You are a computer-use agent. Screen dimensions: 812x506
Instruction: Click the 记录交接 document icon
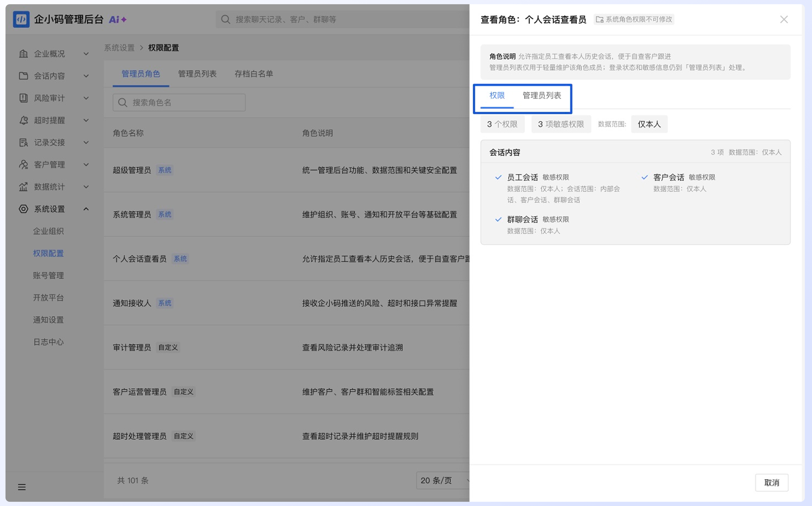click(x=23, y=142)
